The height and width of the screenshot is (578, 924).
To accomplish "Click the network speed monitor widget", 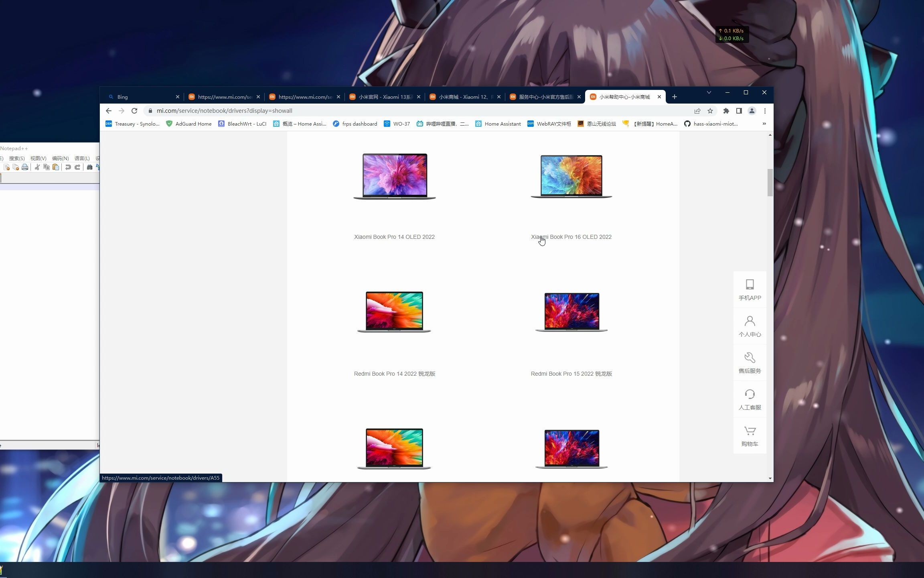I will tap(732, 35).
